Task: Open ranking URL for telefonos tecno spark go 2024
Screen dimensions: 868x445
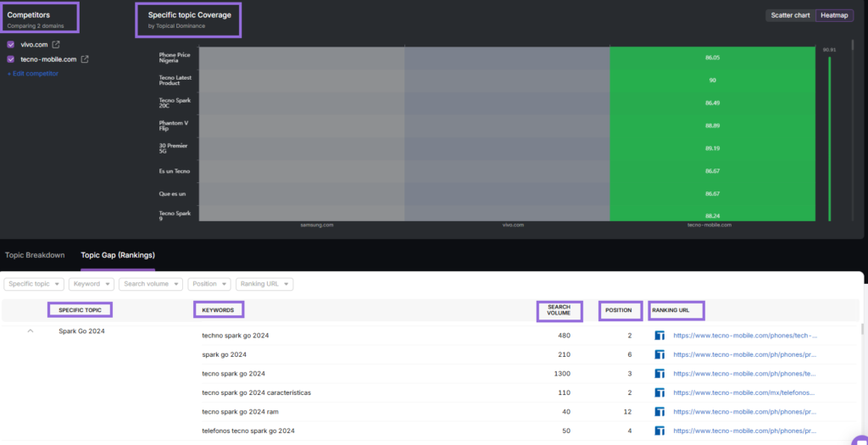Action: click(x=745, y=431)
